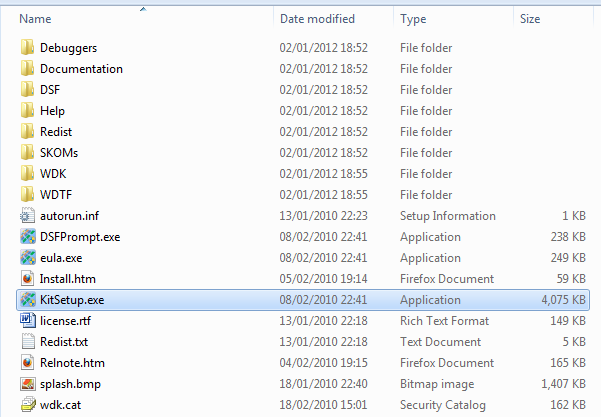Click the Relnote.htm file name

point(73,363)
